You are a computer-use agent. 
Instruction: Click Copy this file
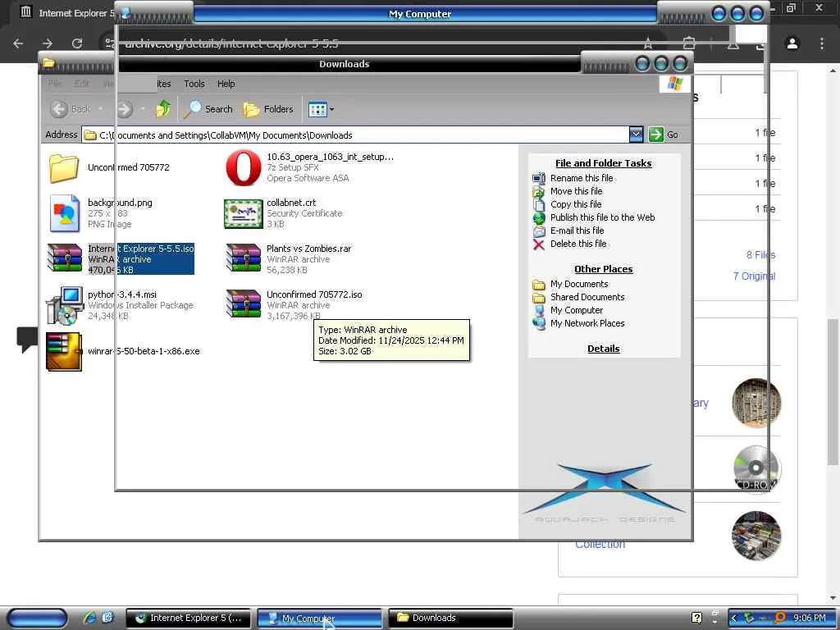click(576, 204)
